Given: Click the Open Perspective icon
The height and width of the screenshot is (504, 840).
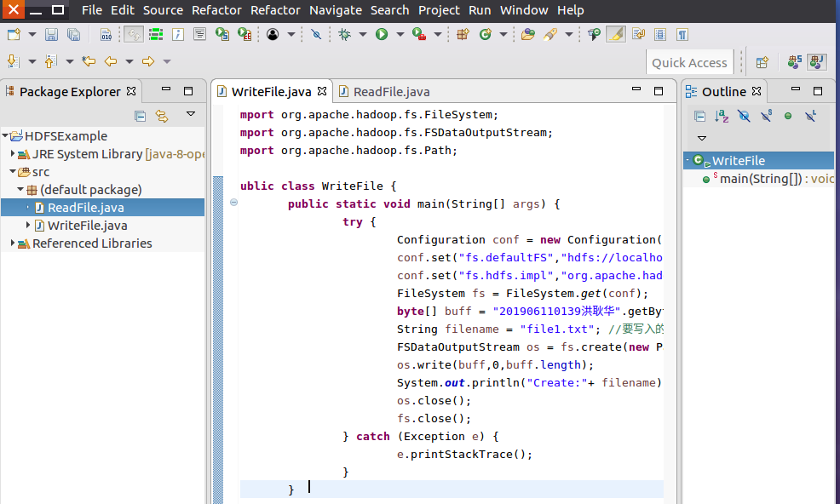Looking at the screenshot, I should (762, 63).
